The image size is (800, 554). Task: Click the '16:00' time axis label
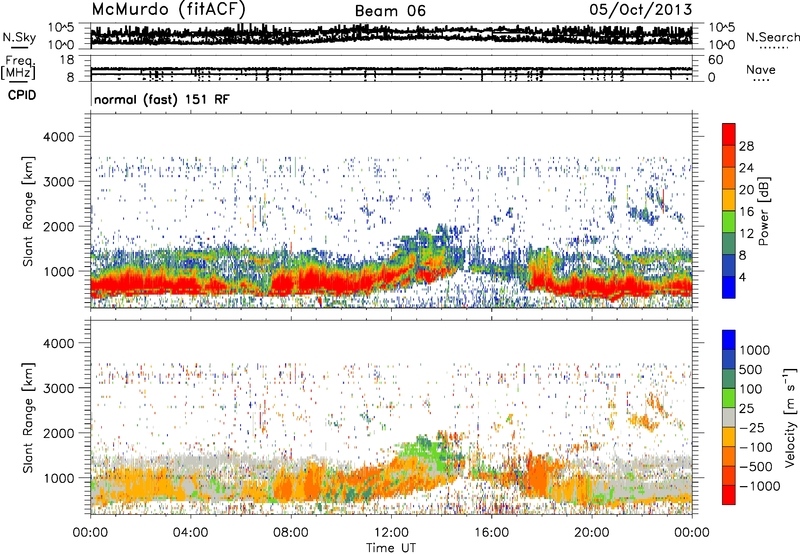point(491,533)
